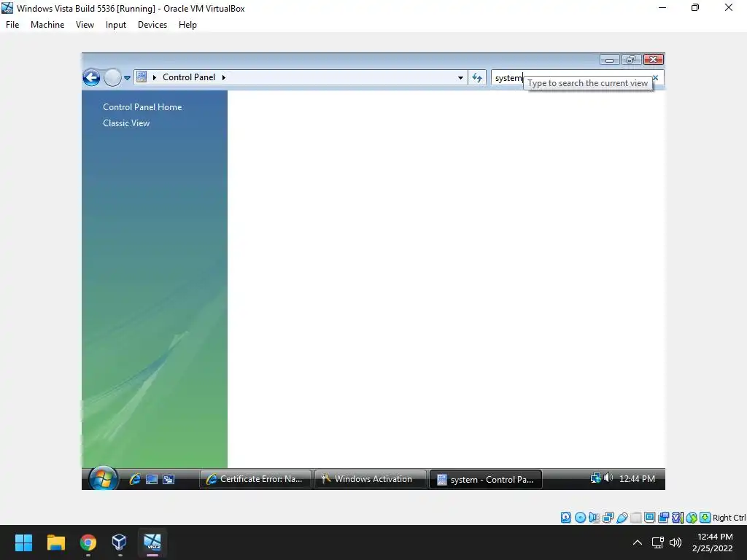
Task: Click the VirtualBox window title bar icon
Action: click(7, 8)
